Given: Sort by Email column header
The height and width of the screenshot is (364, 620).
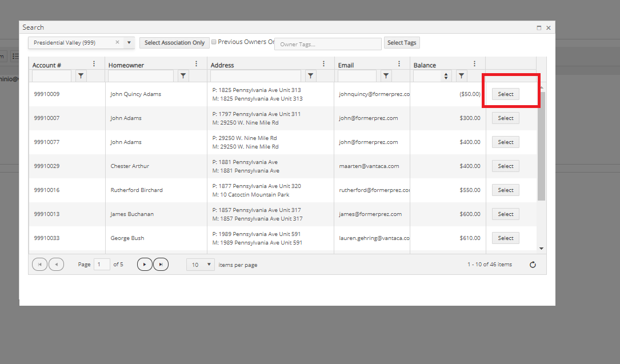Looking at the screenshot, I should (346, 65).
